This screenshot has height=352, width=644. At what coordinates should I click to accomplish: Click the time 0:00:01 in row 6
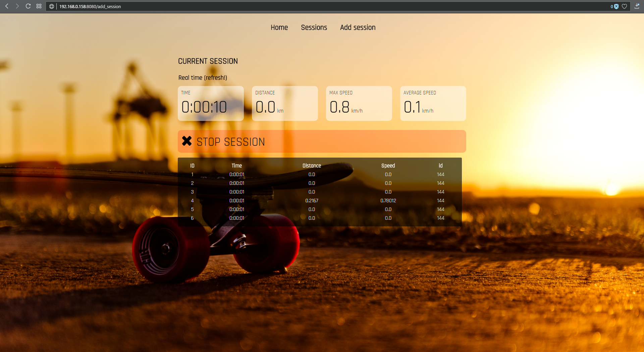pyautogui.click(x=237, y=218)
